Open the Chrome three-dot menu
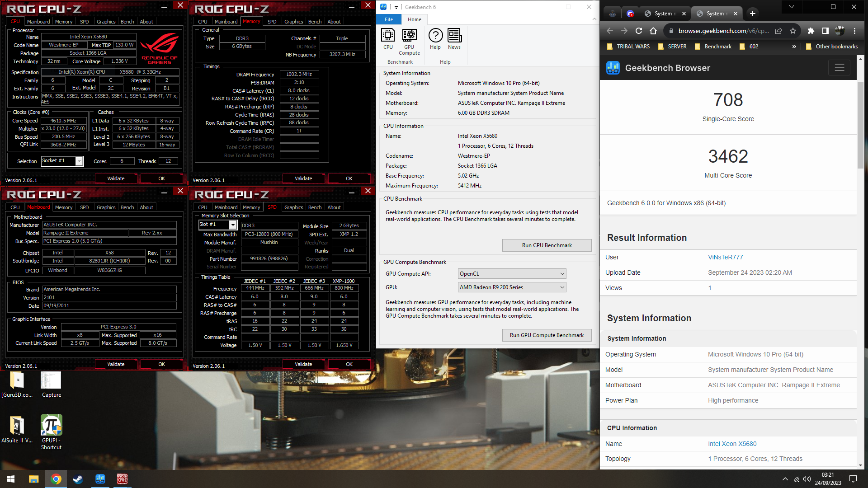This screenshot has width=868, height=488. (x=854, y=31)
